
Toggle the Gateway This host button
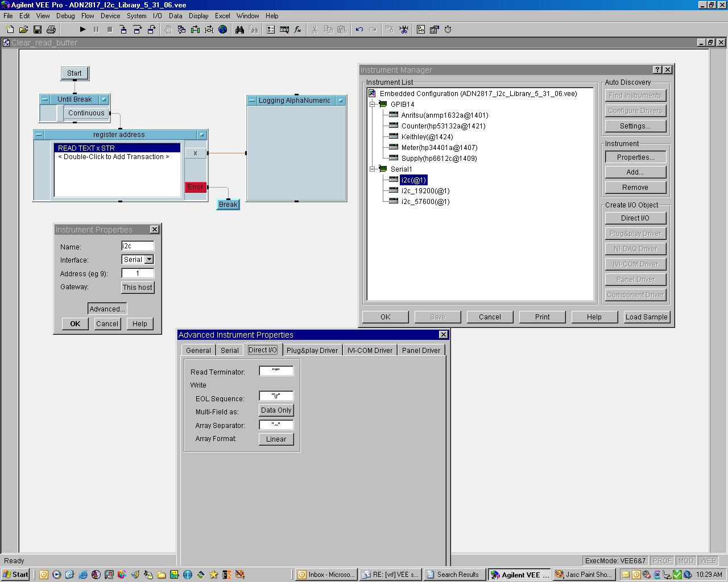[138, 288]
